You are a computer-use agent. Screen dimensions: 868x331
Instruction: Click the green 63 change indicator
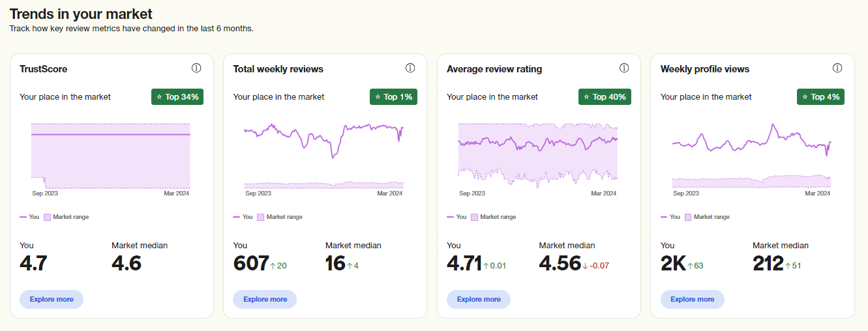click(x=696, y=266)
